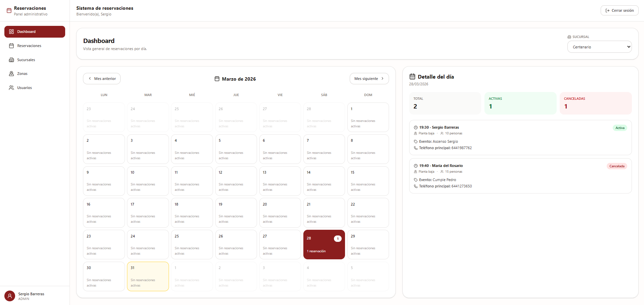Open the 19:30 Sergio Barreras reservation card
644x305 pixels.
pos(520,138)
